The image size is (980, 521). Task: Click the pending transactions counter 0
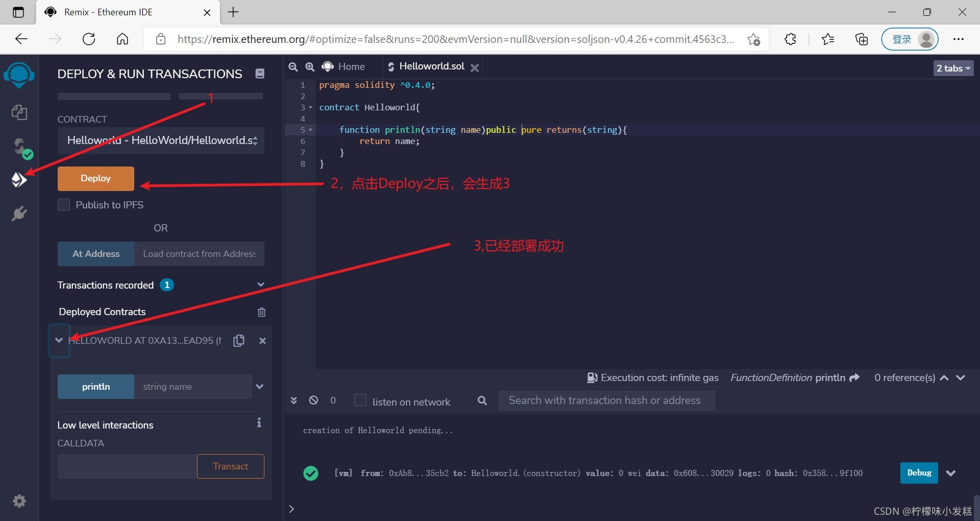click(333, 400)
